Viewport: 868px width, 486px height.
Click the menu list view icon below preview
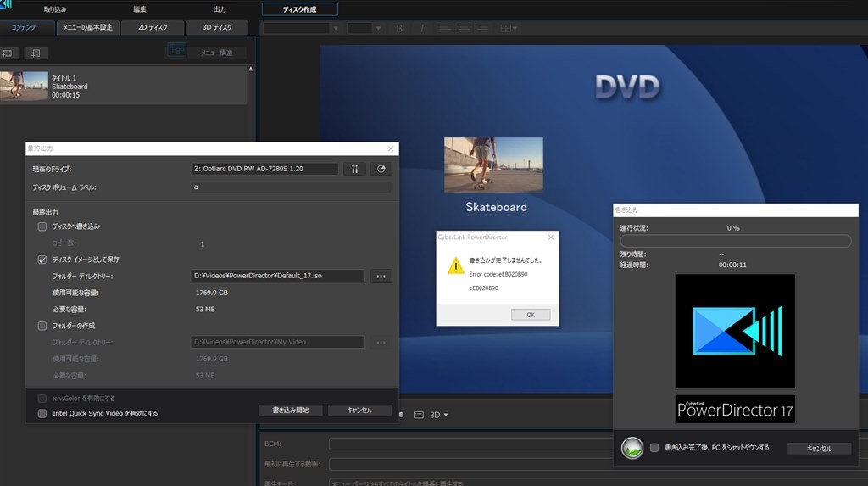419,415
